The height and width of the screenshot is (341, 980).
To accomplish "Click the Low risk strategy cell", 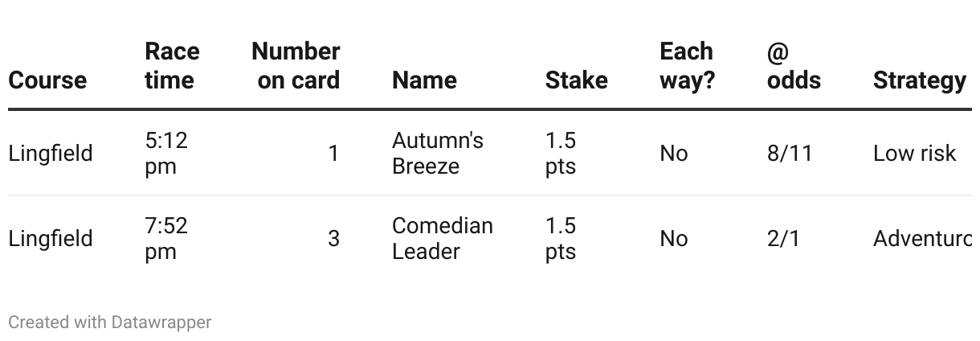I will (914, 154).
